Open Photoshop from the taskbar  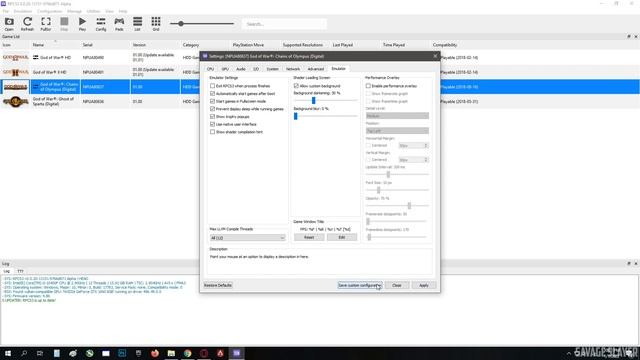coord(122,353)
